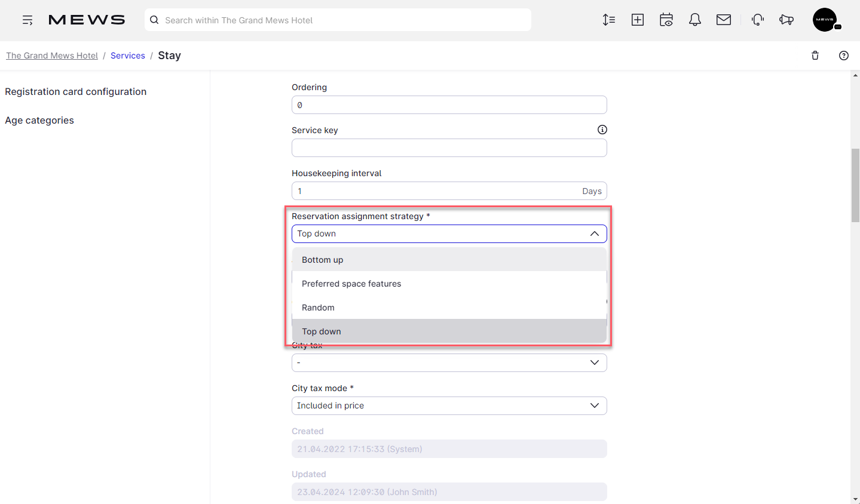Screen dimensions: 860x504
Task: Open Registration card configuration section
Action: point(75,91)
